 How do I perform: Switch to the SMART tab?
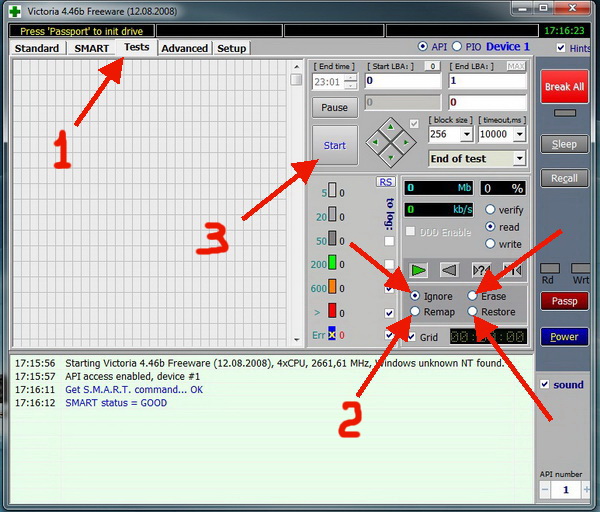coord(91,48)
